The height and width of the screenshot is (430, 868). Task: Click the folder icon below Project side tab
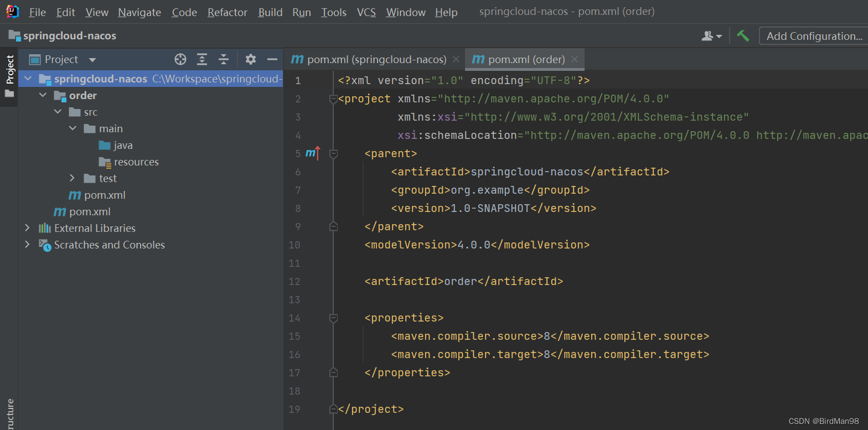pos(9,94)
